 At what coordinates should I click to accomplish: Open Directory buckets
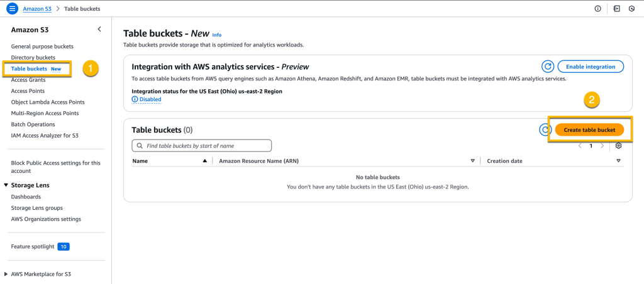pyautogui.click(x=33, y=57)
